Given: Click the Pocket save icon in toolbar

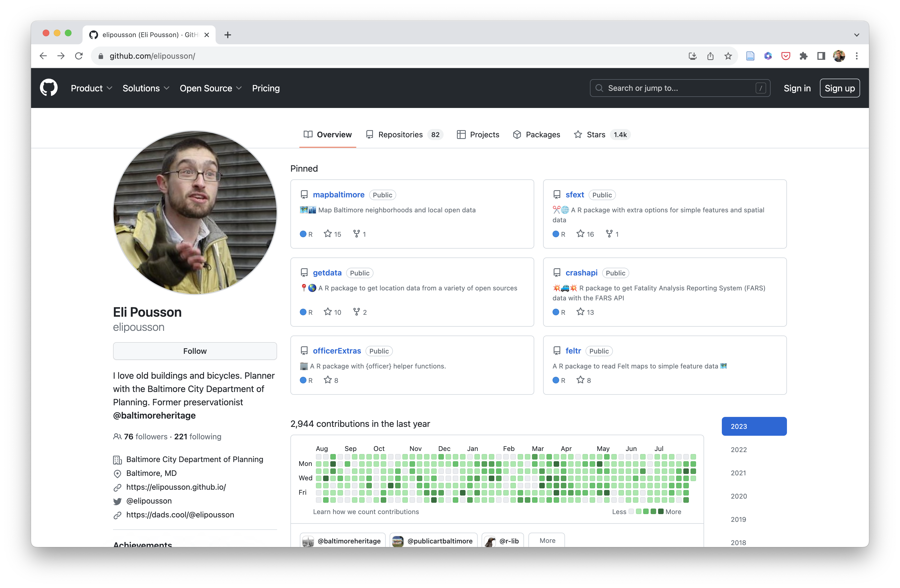Looking at the screenshot, I should tap(785, 56).
